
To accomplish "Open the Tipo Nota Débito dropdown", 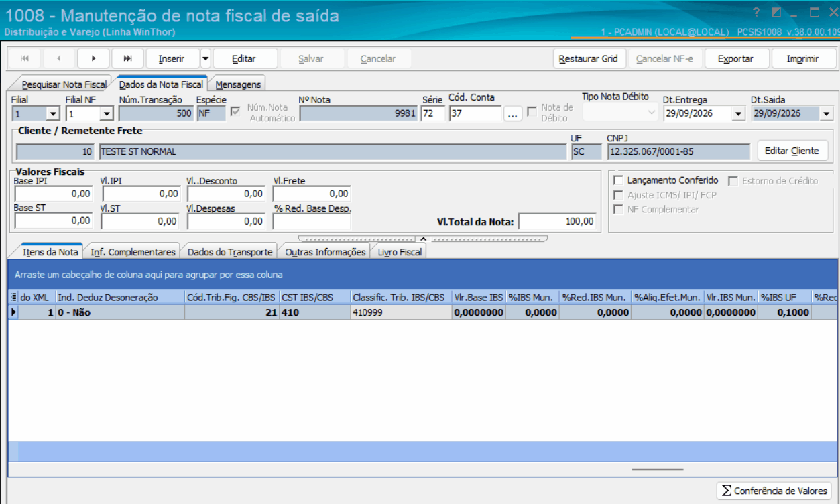I will (x=652, y=113).
